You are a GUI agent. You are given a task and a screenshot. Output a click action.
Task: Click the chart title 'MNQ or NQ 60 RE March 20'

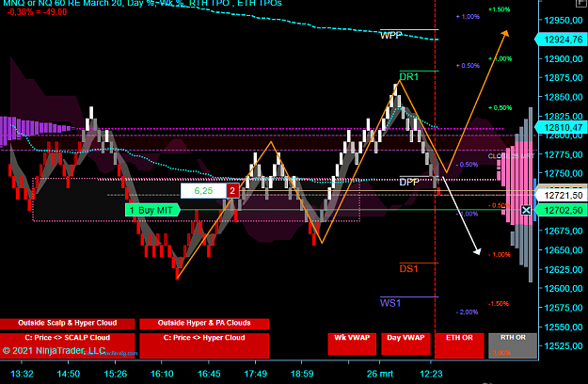[61, 4]
